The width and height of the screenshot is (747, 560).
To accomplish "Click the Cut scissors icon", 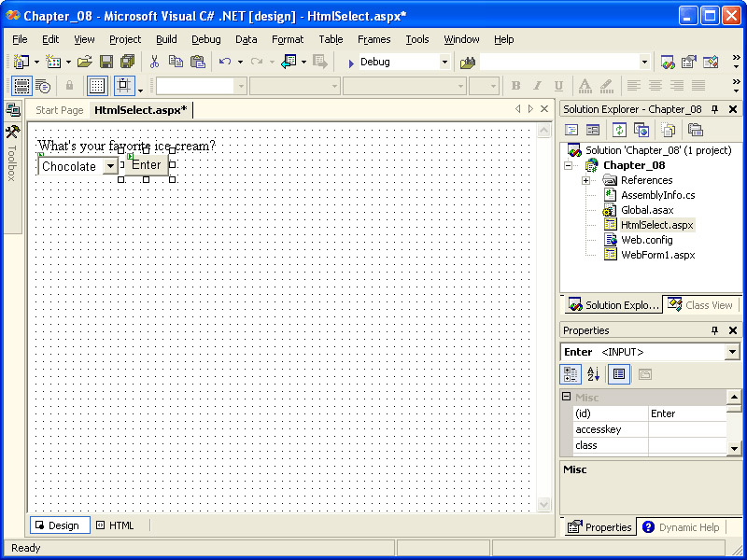I will pos(154,62).
